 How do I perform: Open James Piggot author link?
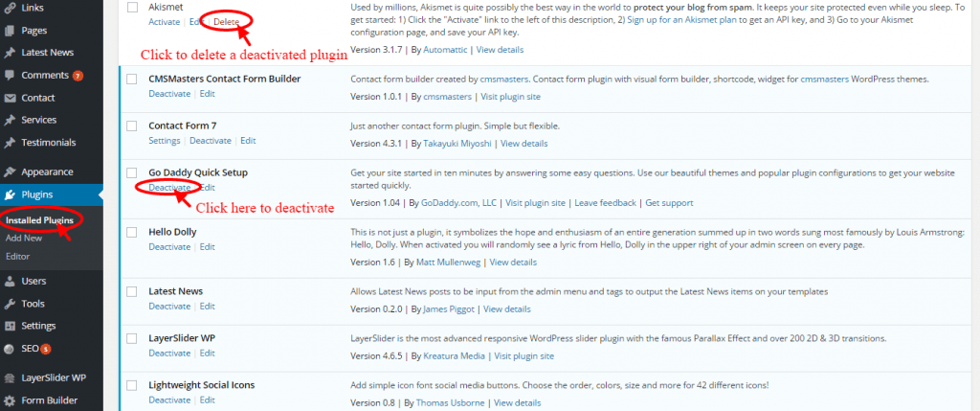449,309
